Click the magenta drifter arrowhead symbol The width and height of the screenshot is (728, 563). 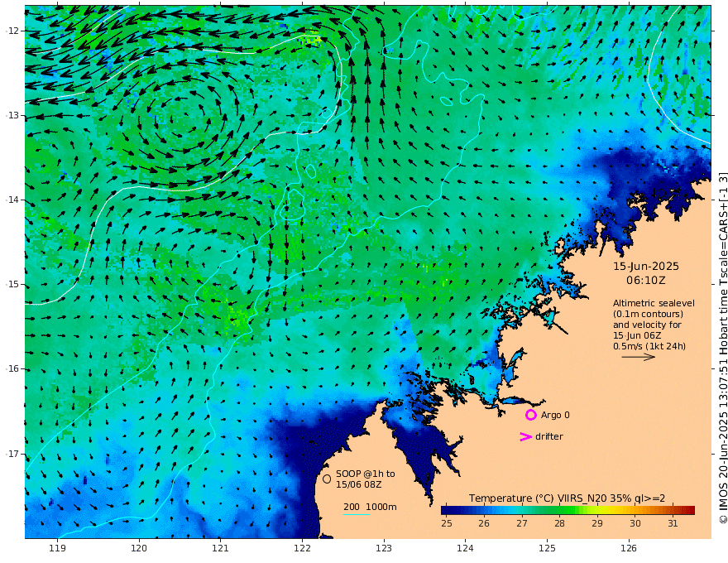[x=525, y=436]
